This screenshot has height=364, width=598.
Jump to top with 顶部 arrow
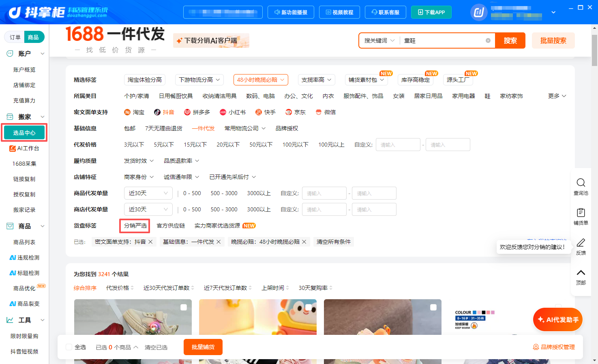(581, 272)
